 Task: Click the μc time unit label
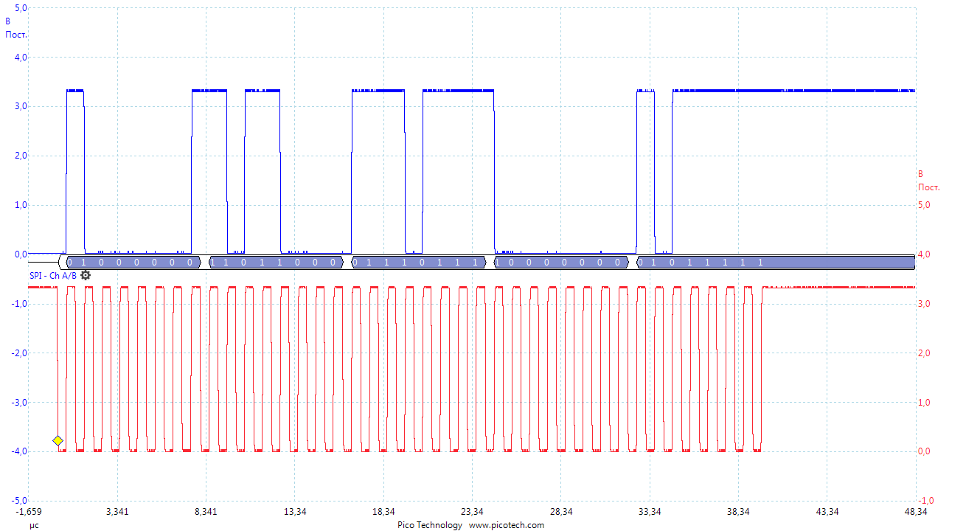[34, 526]
